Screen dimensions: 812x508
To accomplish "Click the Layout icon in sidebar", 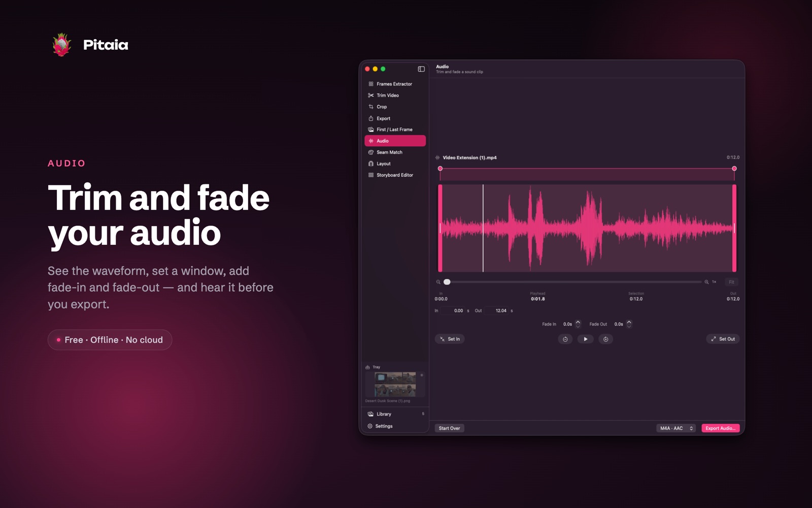I will (x=371, y=164).
